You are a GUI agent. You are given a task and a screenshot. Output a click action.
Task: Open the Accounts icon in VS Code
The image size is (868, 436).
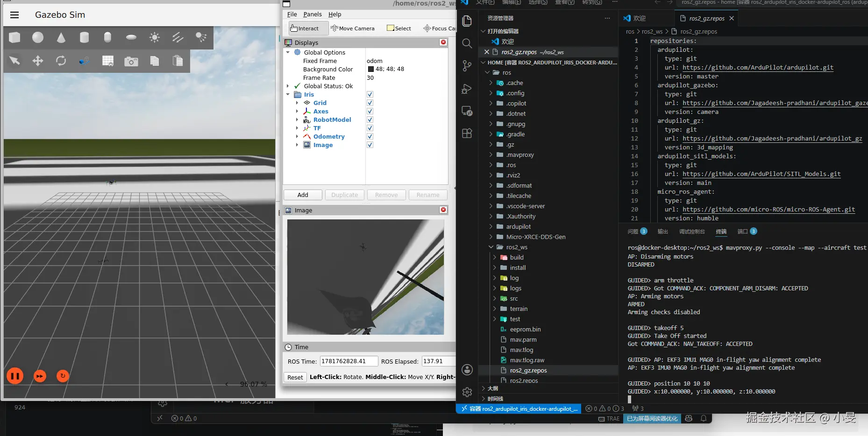[x=467, y=370]
